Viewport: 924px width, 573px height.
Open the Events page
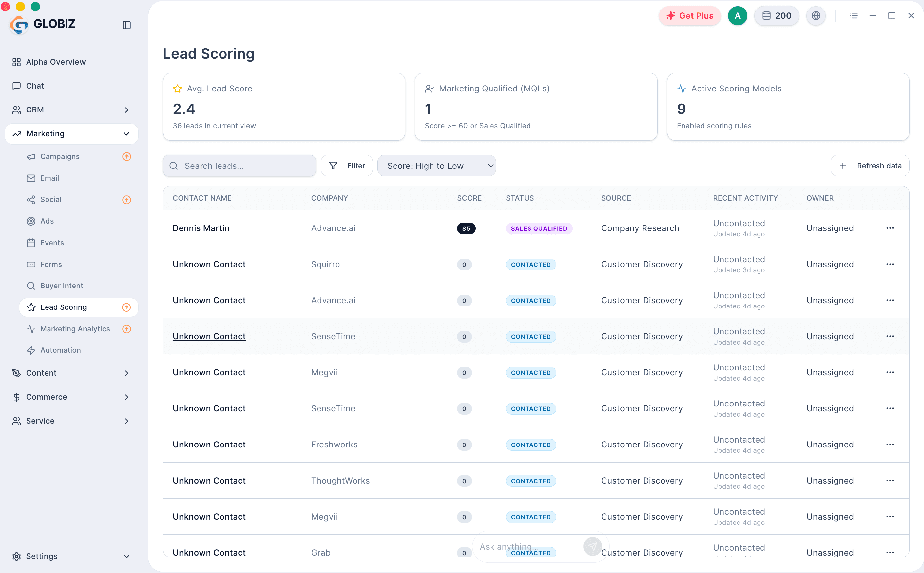pyautogui.click(x=52, y=243)
